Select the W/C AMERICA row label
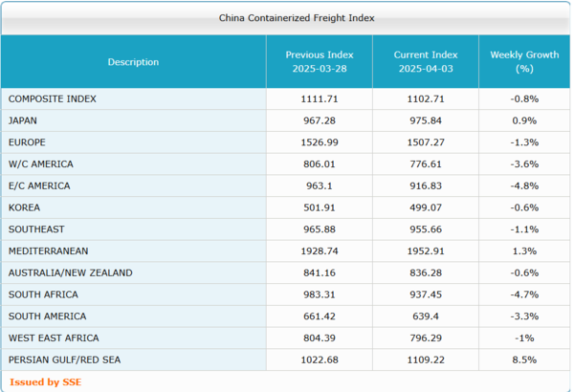 pos(40,164)
